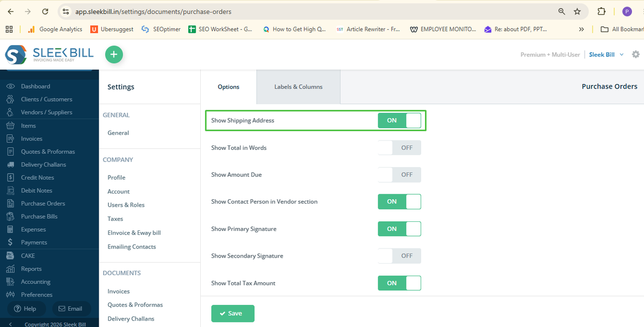
Task: Open the Sleek Bill account dropdown
Action: point(606,54)
